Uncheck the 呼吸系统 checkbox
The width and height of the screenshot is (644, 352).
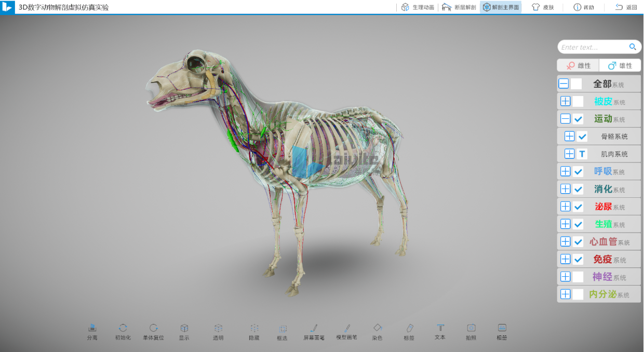(578, 171)
